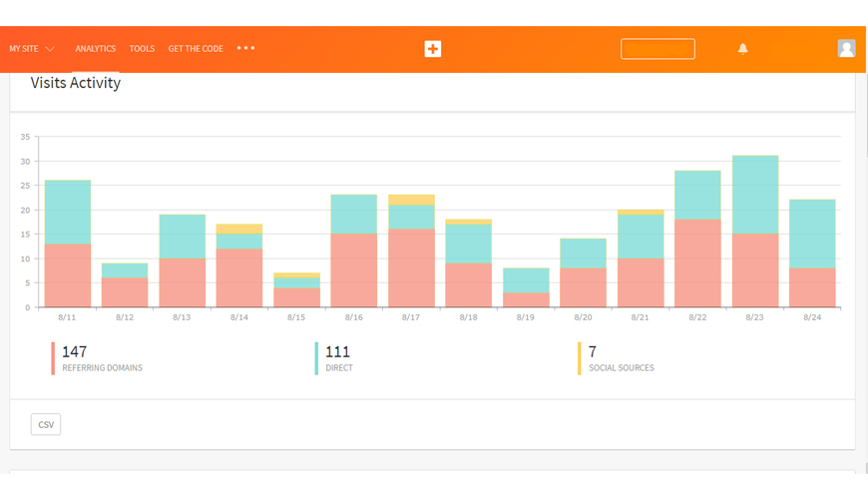Open the TOOLS menu

pyautogui.click(x=142, y=49)
